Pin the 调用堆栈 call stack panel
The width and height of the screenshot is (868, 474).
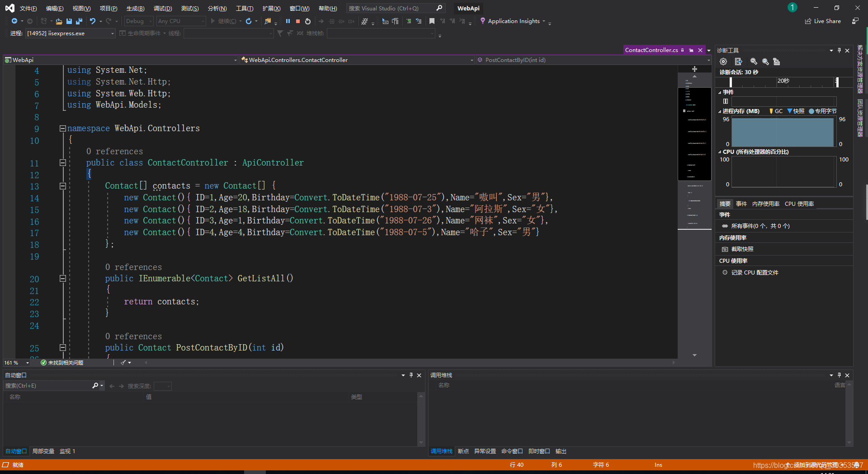[839, 375]
